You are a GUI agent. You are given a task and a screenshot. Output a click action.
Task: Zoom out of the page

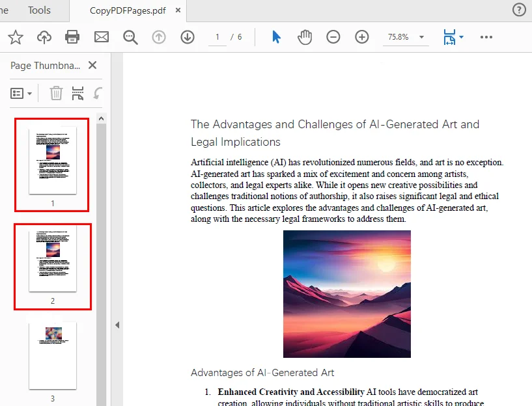pyautogui.click(x=333, y=37)
